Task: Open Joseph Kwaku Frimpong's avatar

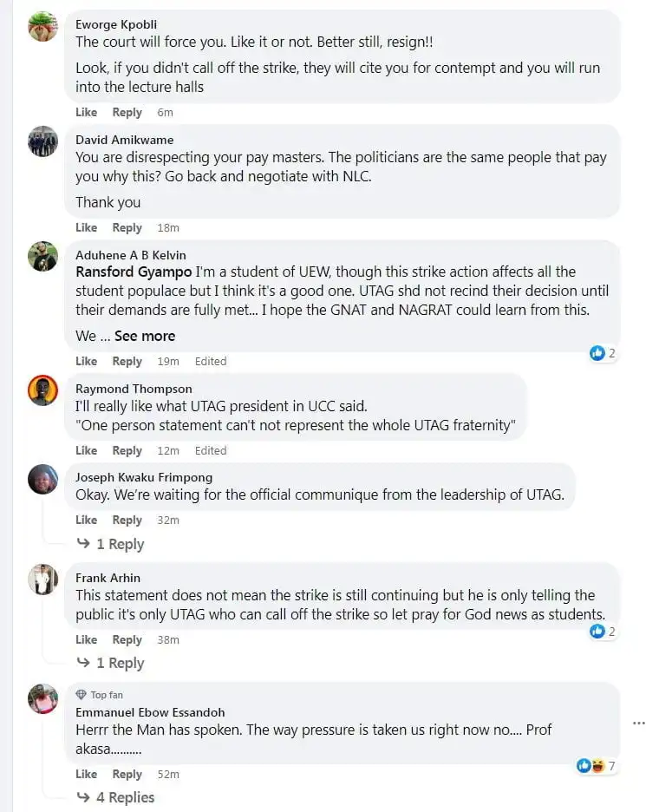Action: coord(42,479)
